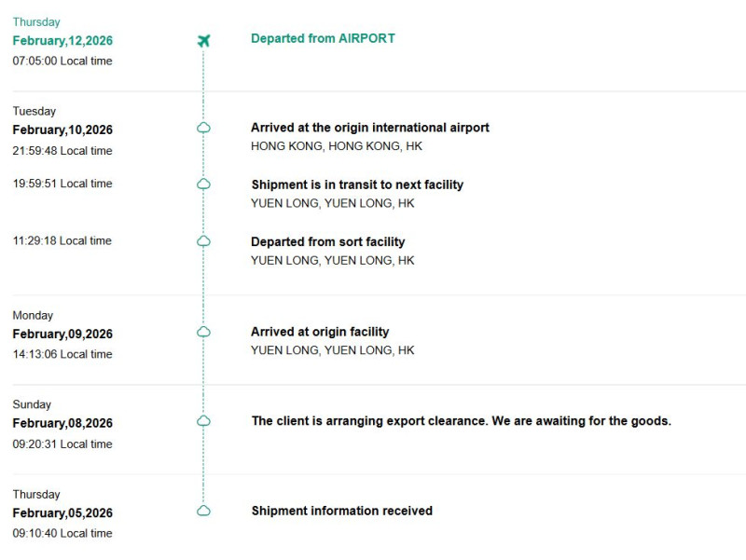The image size is (746, 560).
Task: Click the February,09,2026 date heading
Action: tap(62, 335)
